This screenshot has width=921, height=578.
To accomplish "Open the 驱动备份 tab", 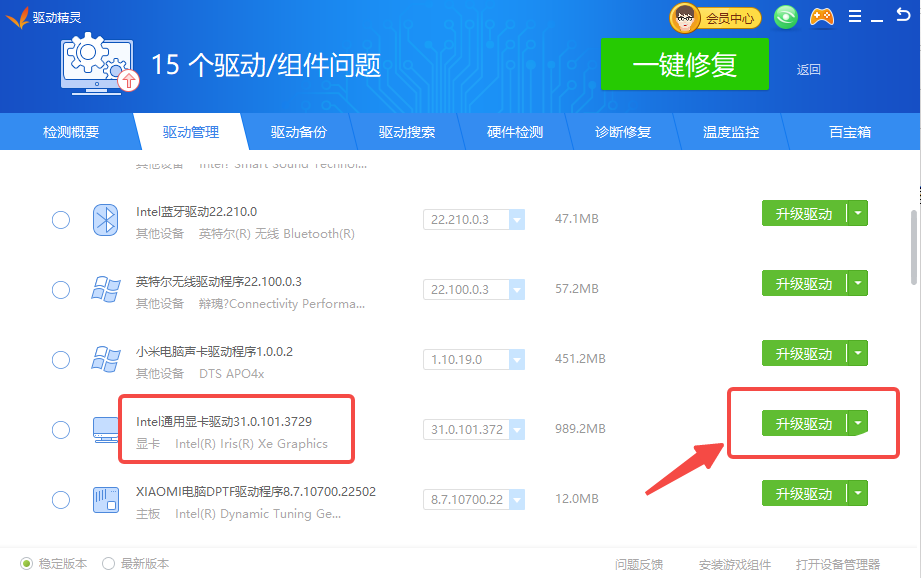I will tap(298, 132).
